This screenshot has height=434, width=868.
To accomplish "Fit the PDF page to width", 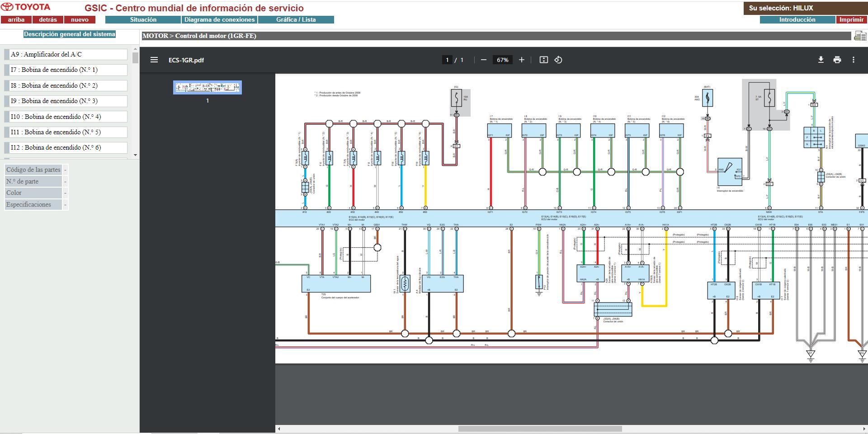I will click(x=544, y=60).
